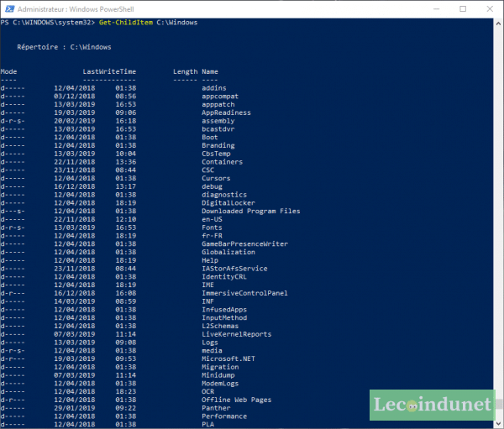Click the Globalization directory name

tap(228, 252)
